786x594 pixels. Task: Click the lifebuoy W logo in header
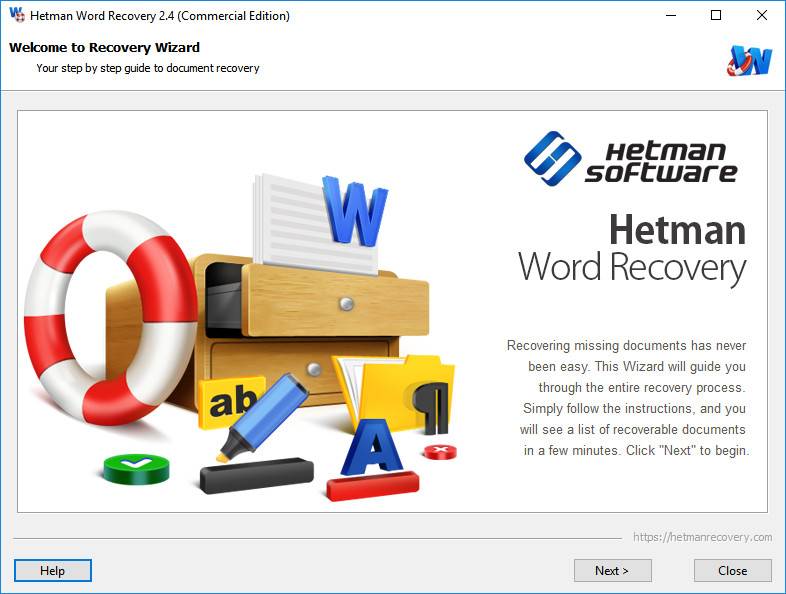click(749, 61)
